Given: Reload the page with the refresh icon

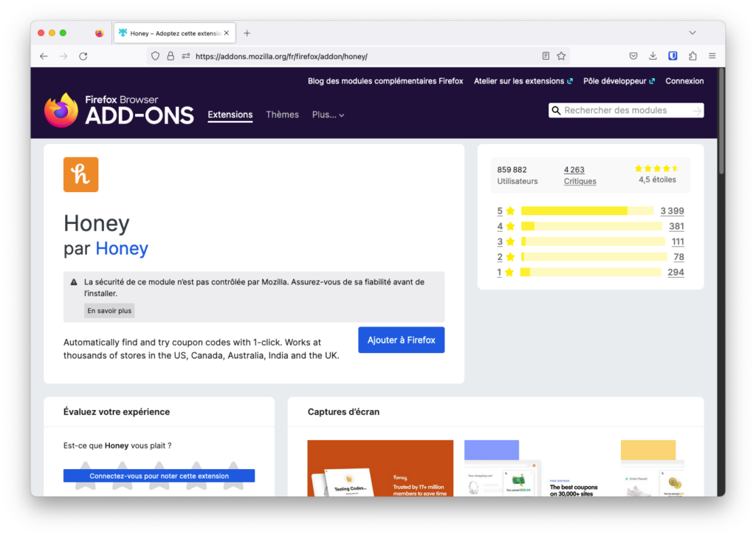Looking at the screenshot, I should coord(83,56).
